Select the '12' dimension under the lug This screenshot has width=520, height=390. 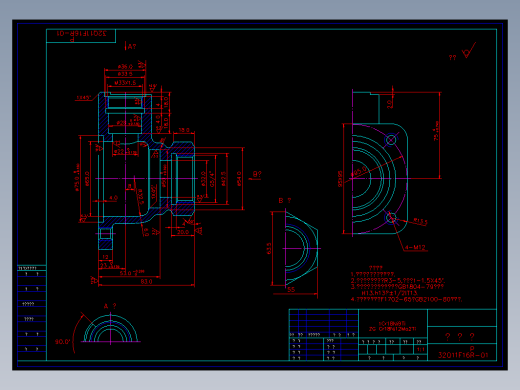pyautogui.click(x=105, y=257)
